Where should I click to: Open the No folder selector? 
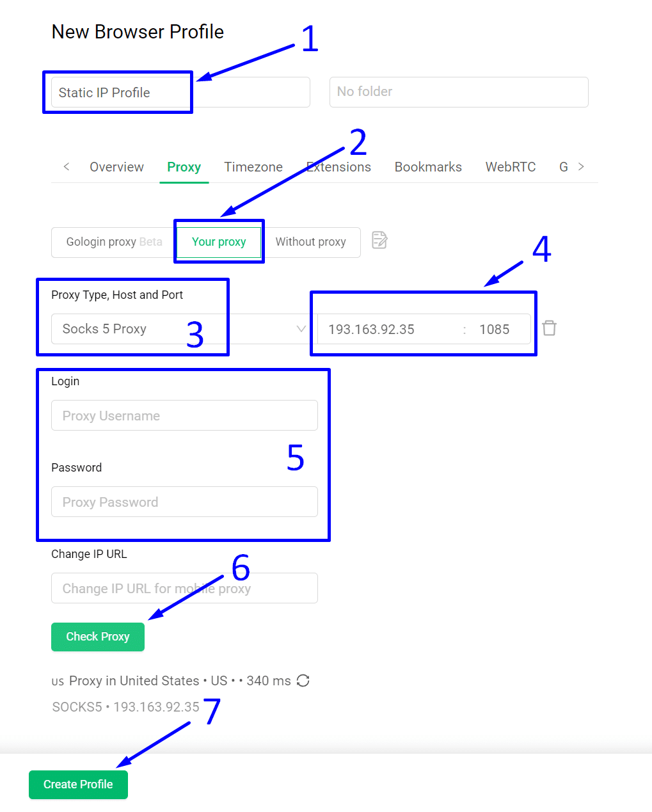tap(459, 92)
